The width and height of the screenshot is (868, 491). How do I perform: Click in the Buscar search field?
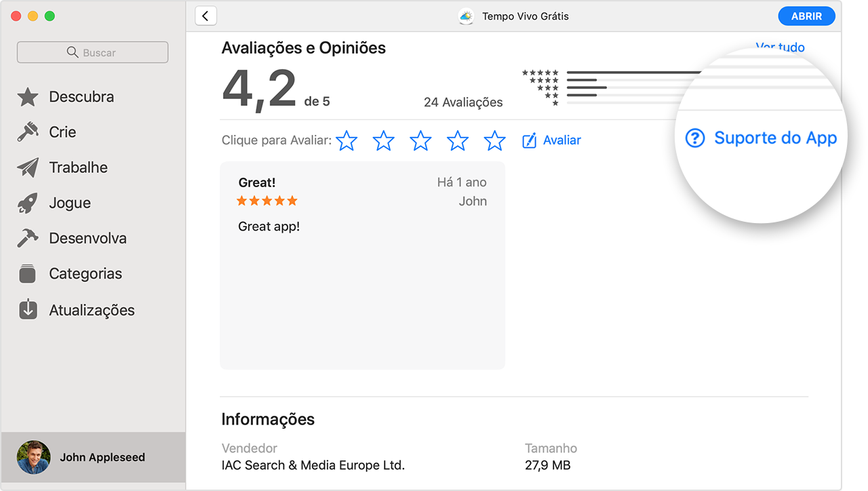[93, 52]
